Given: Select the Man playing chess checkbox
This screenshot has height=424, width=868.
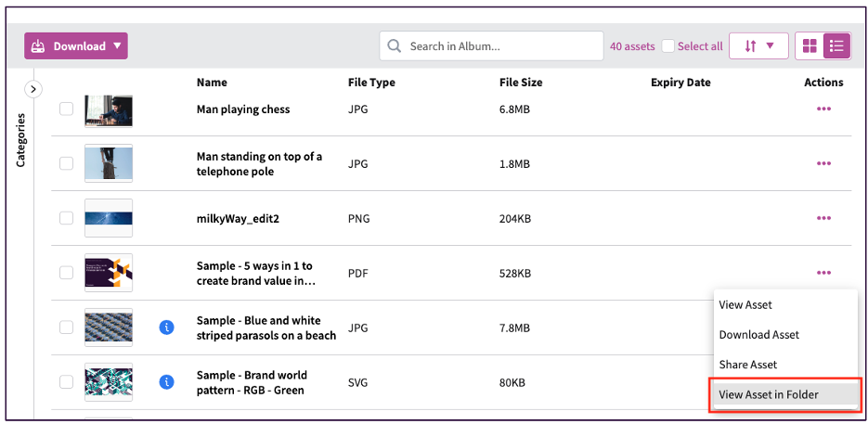Looking at the screenshot, I should (66, 109).
